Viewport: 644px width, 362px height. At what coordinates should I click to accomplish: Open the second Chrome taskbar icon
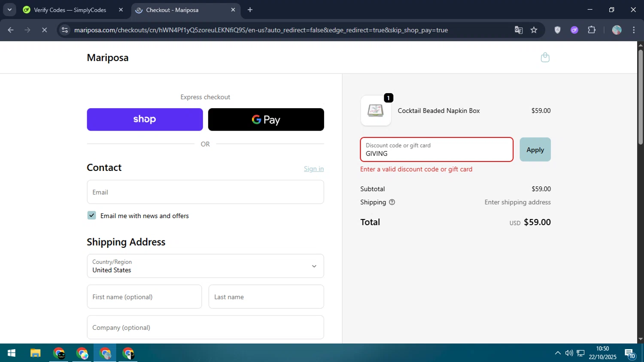pyautogui.click(x=82, y=353)
